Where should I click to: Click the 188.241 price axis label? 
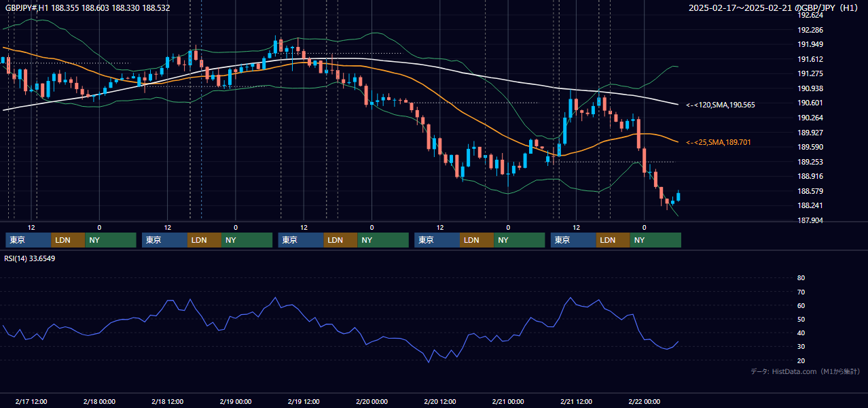[810, 205]
